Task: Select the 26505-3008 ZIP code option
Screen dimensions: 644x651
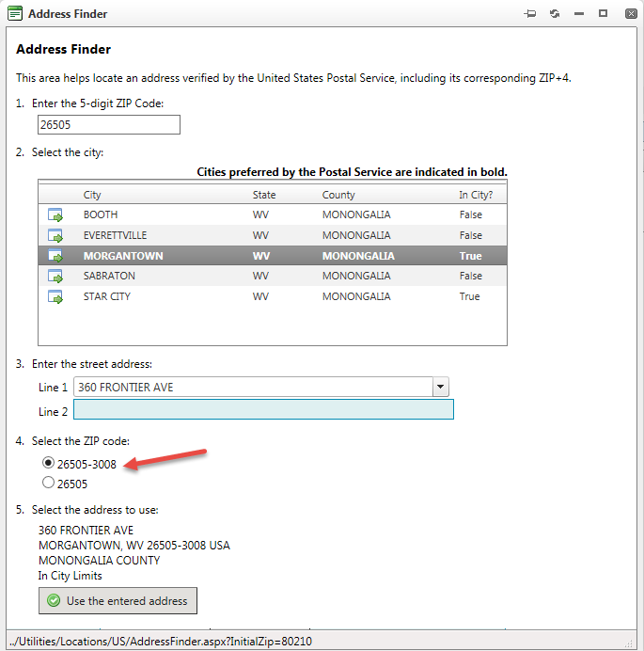Action: point(49,464)
